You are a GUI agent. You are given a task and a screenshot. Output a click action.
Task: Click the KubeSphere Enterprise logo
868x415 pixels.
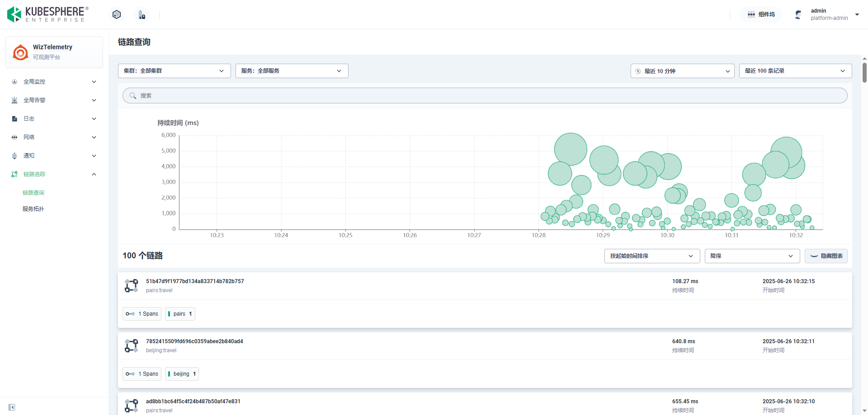coord(47,14)
